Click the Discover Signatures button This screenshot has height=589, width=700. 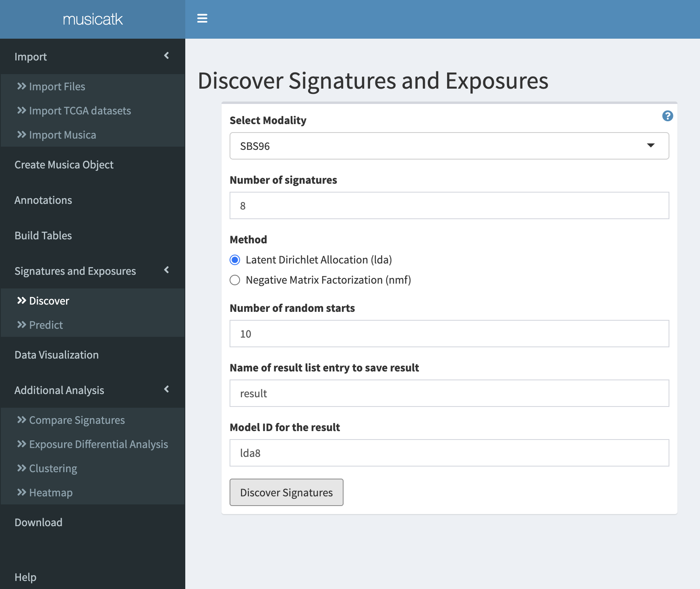pyautogui.click(x=286, y=492)
